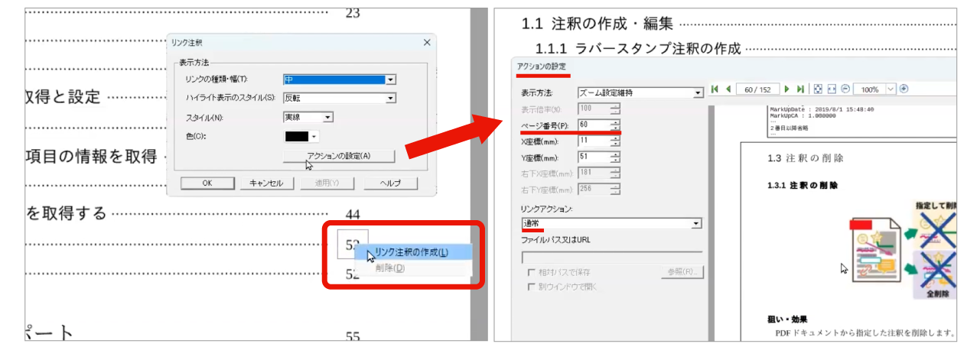
Task: Go to first page in preview toolbar
Action: click(x=715, y=89)
